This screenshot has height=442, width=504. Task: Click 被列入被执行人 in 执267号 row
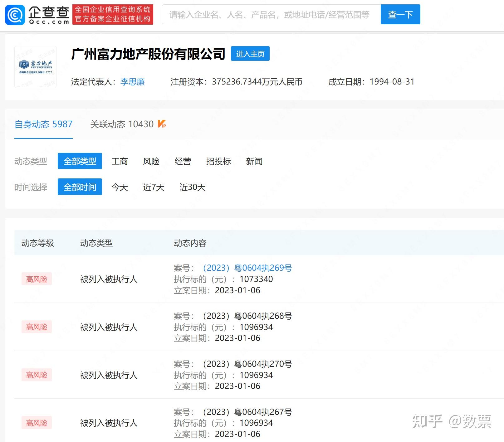coord(109,423)
